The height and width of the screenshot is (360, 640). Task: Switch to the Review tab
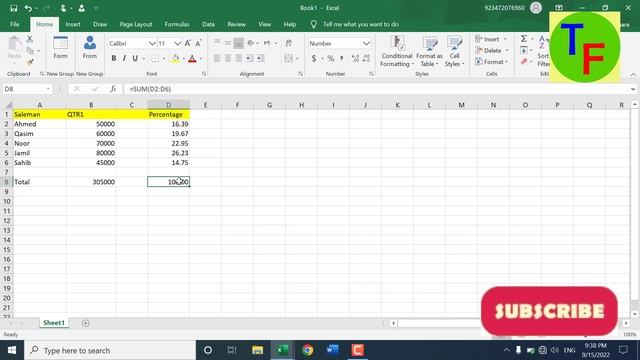pyautogui.click(x=236, y=24)
